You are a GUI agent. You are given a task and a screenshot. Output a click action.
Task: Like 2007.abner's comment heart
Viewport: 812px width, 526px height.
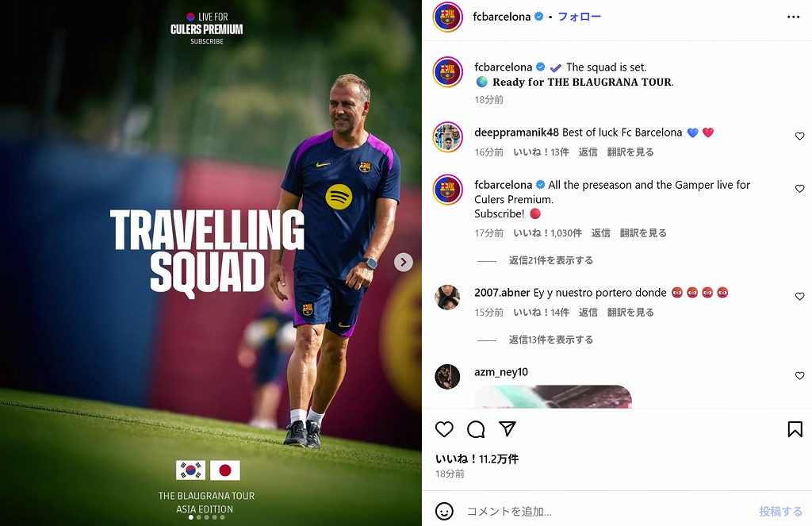click(x=799, y=296)
